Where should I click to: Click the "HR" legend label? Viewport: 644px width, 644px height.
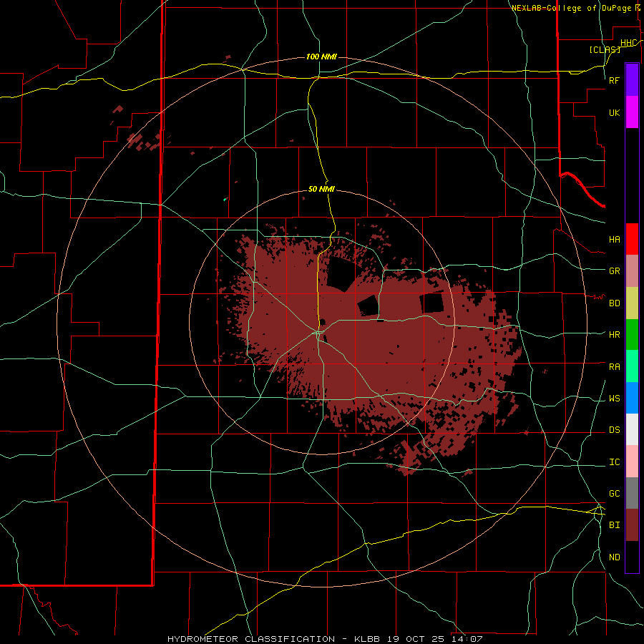coord(615,335)
